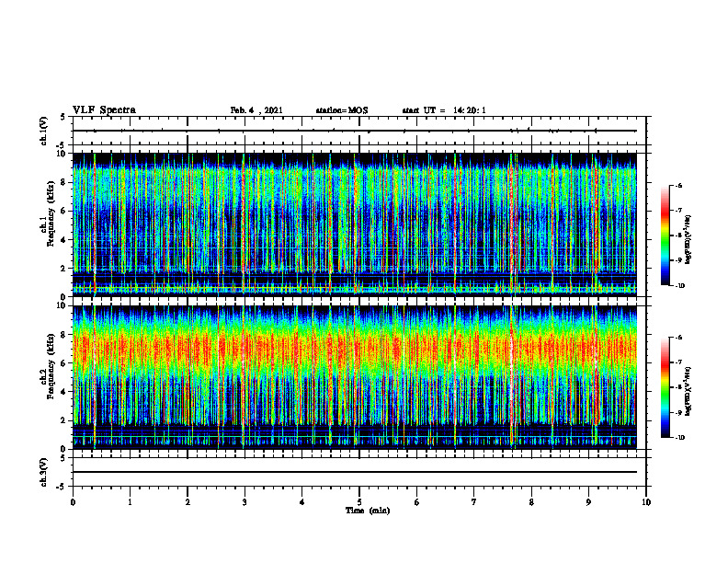This screenshot has height=563, width=728.
Task: Click the "-6" label on ch.2 color scale
Action: [x=679, y=338]
